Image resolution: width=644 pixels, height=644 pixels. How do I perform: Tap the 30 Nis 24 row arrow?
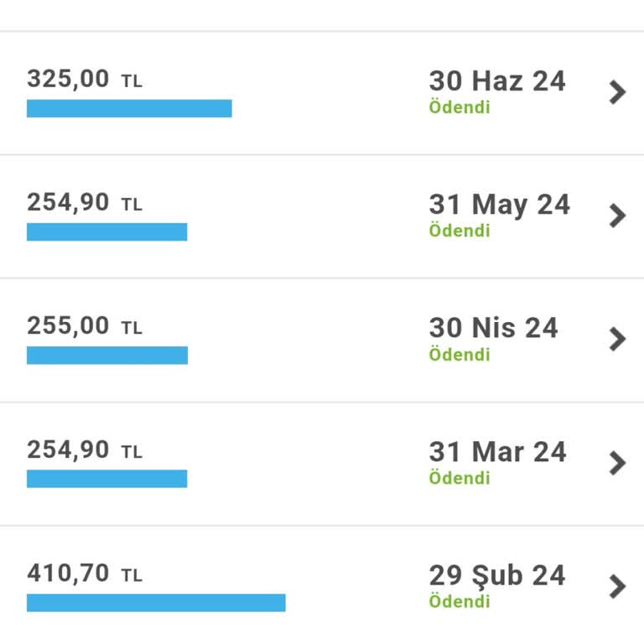pyautogui.click(x=617, y=339)
